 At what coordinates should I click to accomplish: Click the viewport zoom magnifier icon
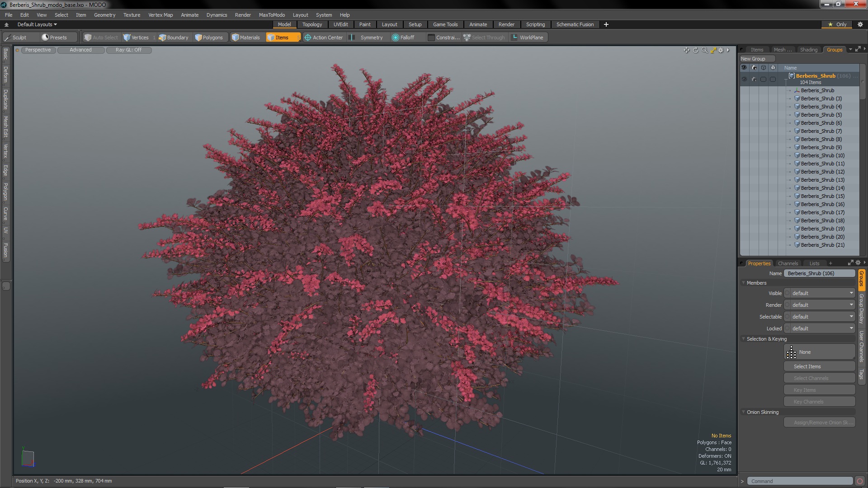click(x=704, y=50)
